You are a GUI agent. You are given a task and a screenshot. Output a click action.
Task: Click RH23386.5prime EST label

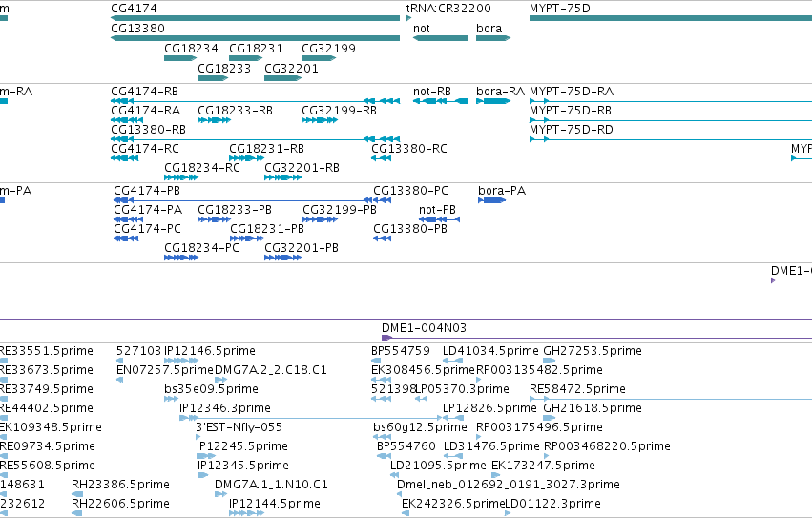[120, 485]
